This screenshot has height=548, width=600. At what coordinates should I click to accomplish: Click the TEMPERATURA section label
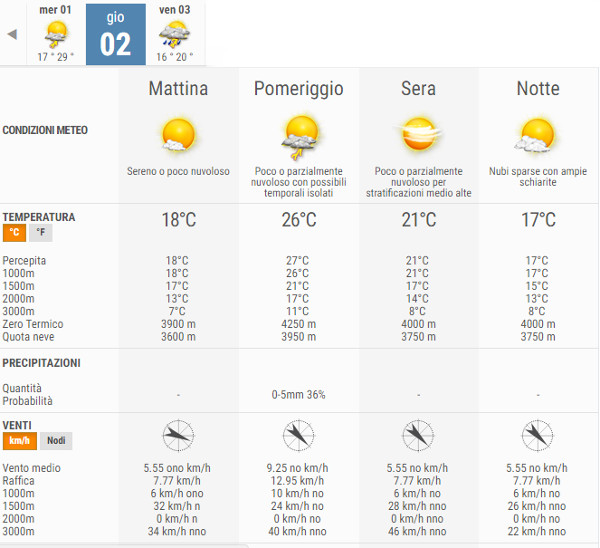click(39, 217)
